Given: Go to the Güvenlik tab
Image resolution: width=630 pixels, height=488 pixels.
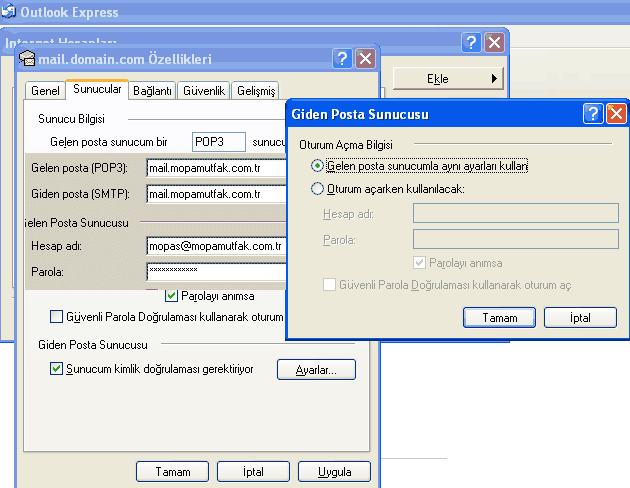Looking at the screenshot, I should tap(204, 91).
